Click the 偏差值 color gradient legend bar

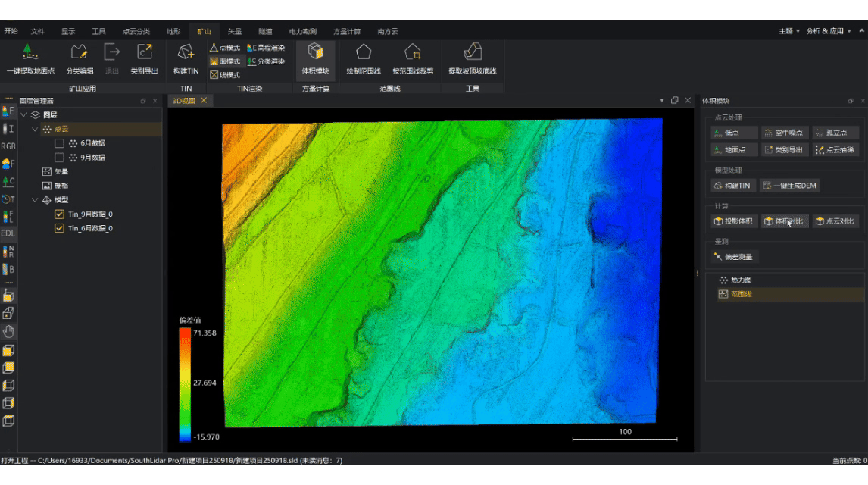pyautogui.click(x=185, y=384)
